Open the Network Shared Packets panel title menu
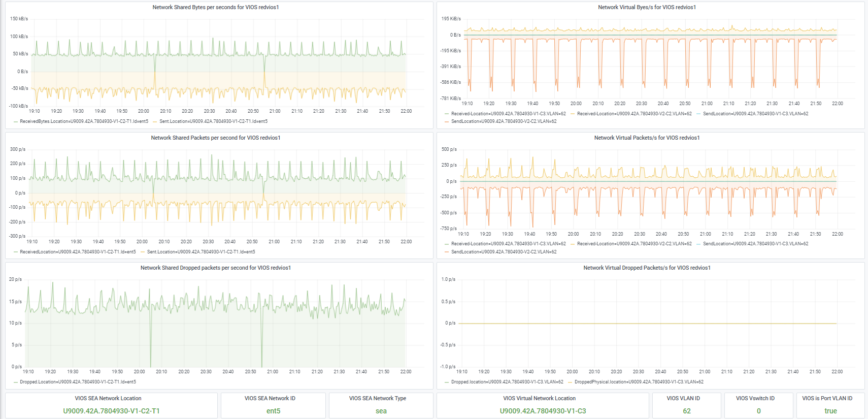 pyautogui.click(x=216, y=138)
